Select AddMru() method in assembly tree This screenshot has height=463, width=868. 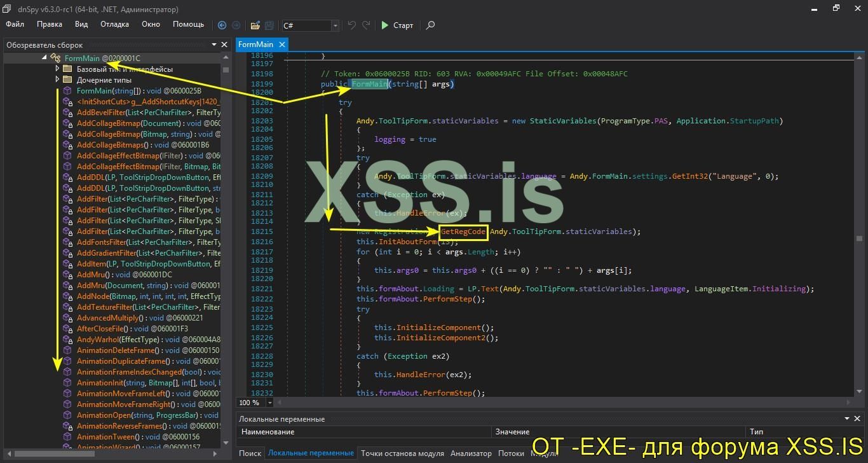(93, 275)
